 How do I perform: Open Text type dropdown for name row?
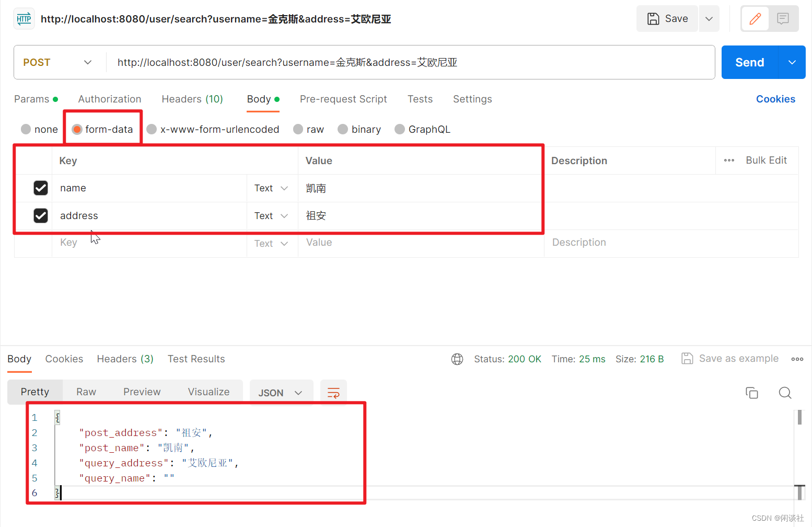(x=271, y=188)
